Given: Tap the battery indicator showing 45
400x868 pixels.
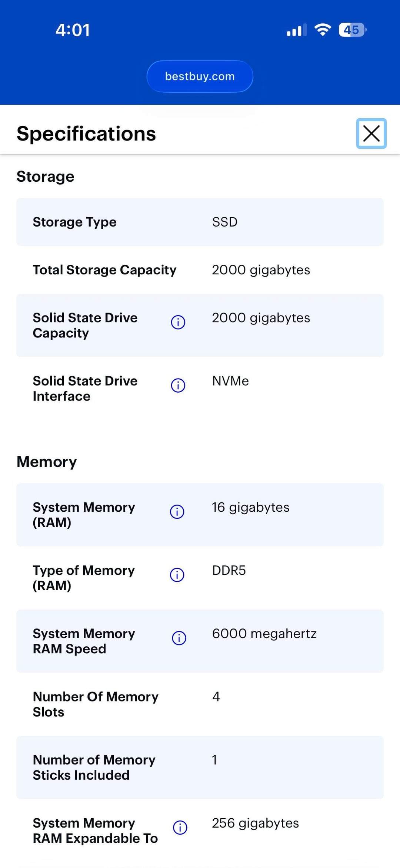Looking at the screenshot, I should (352, 30).
